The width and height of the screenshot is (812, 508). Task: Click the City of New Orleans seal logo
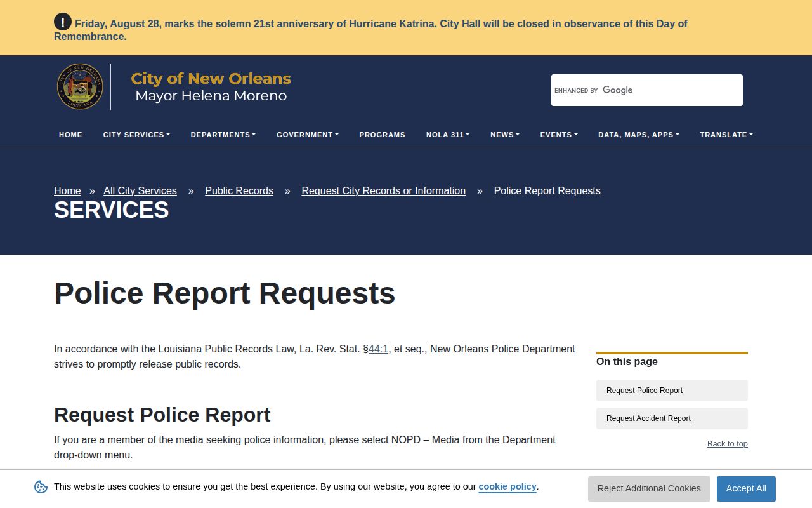tap(80, 86)
